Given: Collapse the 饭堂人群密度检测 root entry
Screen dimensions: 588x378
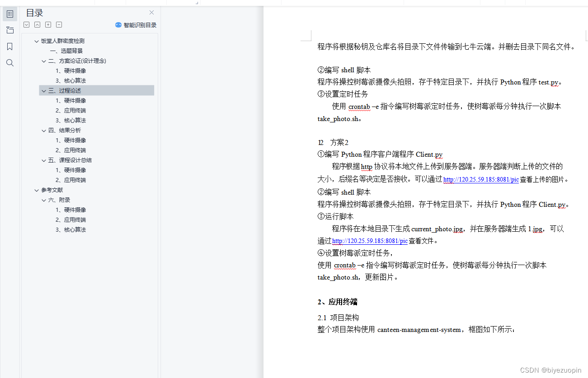Looking at the screenshot, I should click(x=37, y=41).
